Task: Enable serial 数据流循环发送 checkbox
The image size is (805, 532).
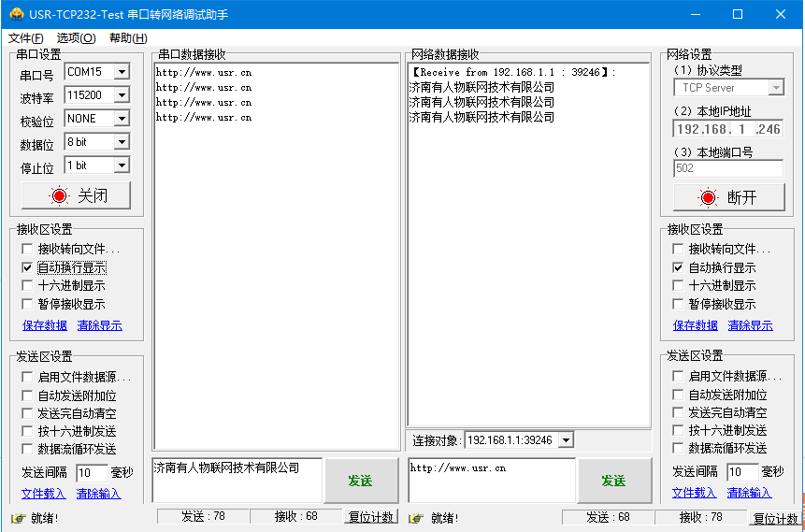Action: (x=27, y=449)
